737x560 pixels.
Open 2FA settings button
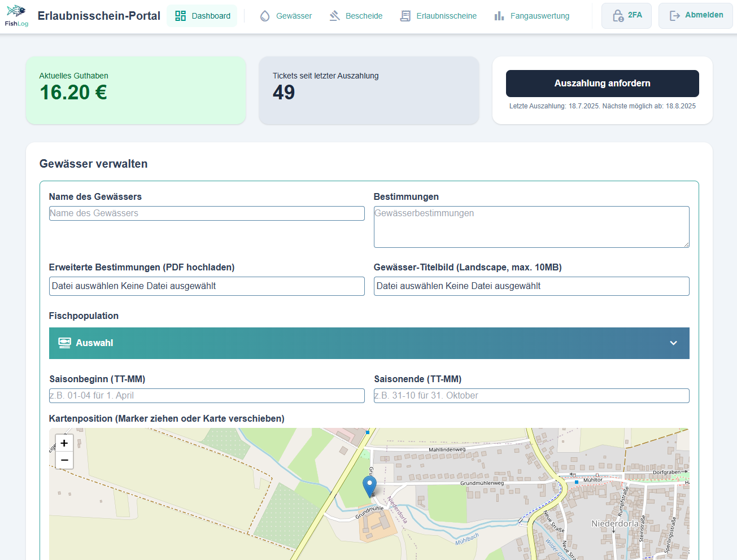626,15
